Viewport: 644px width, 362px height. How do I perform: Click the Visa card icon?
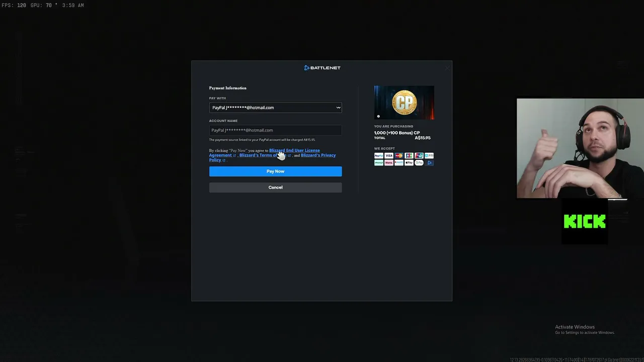(x=388, y=156)
